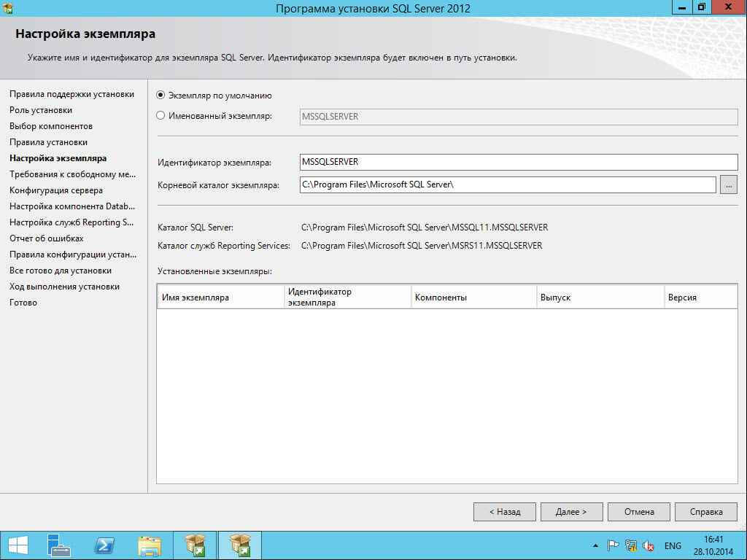Open step Требования к свободному месту

pos(72,174)
